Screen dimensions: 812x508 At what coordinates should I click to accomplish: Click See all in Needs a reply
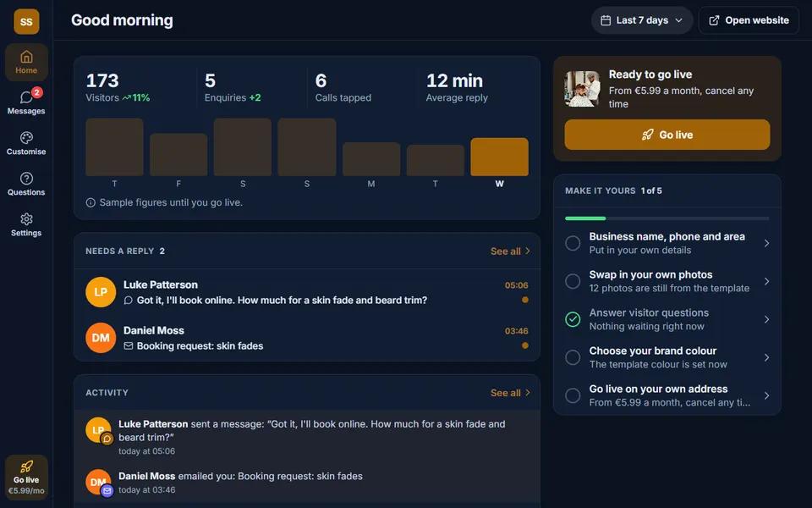(x=510, y=251)
